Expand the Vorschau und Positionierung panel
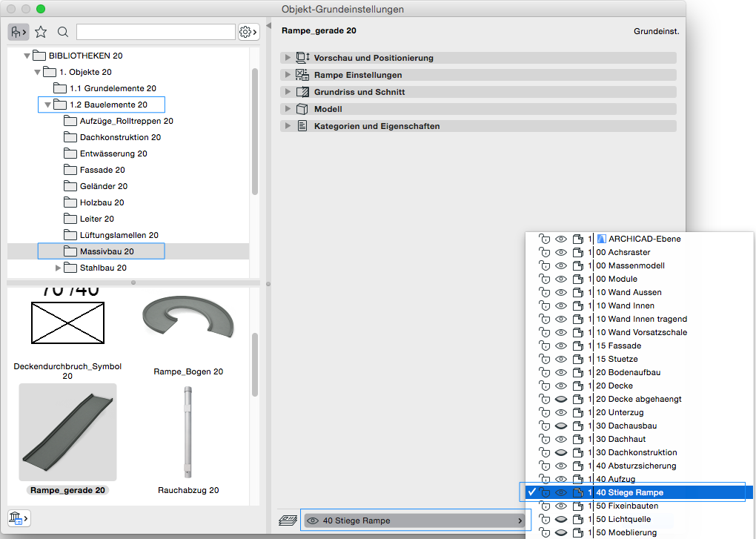Image resolution: width=756 pixels, height=539 pixels. pos(288,58)
